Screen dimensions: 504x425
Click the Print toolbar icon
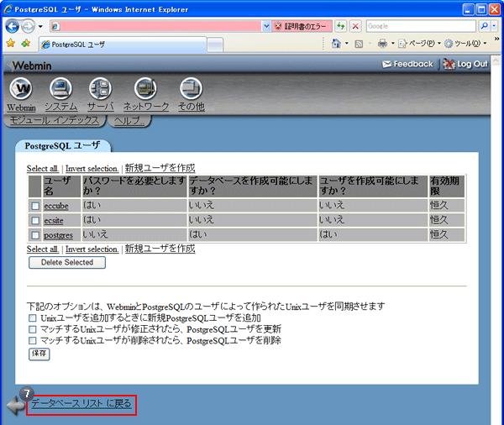tap(382, 43)
